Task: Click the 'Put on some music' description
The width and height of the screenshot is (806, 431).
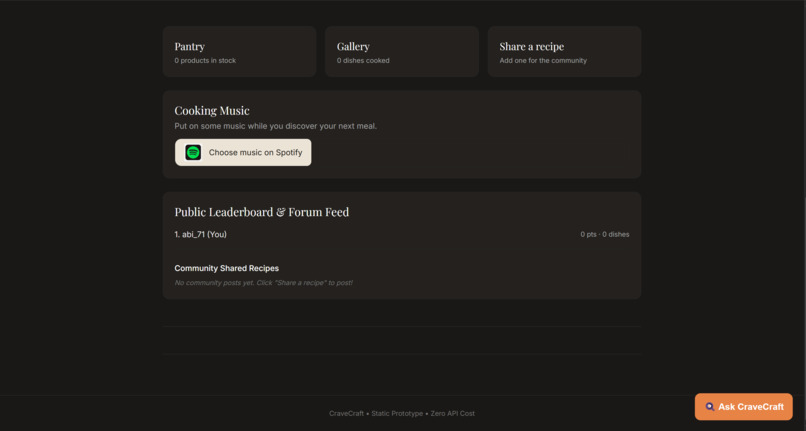Action: tap(276, 126)
